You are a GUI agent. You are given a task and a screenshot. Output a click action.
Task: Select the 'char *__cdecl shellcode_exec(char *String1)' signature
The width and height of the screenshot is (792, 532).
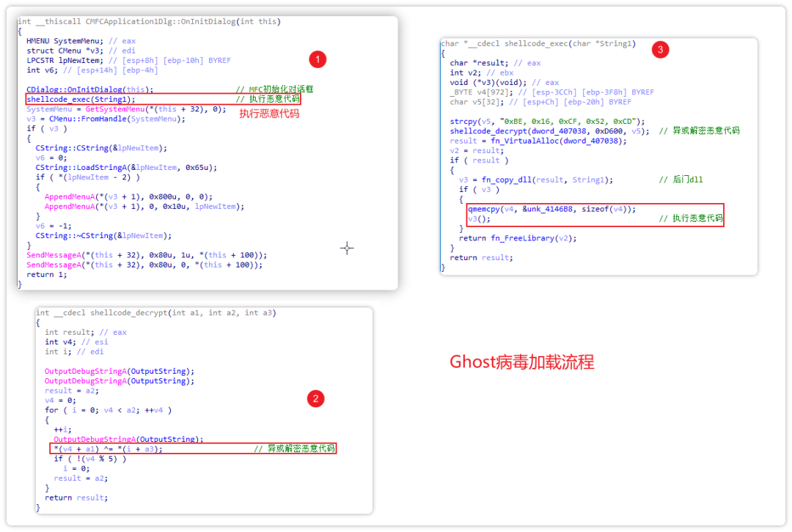538,44
